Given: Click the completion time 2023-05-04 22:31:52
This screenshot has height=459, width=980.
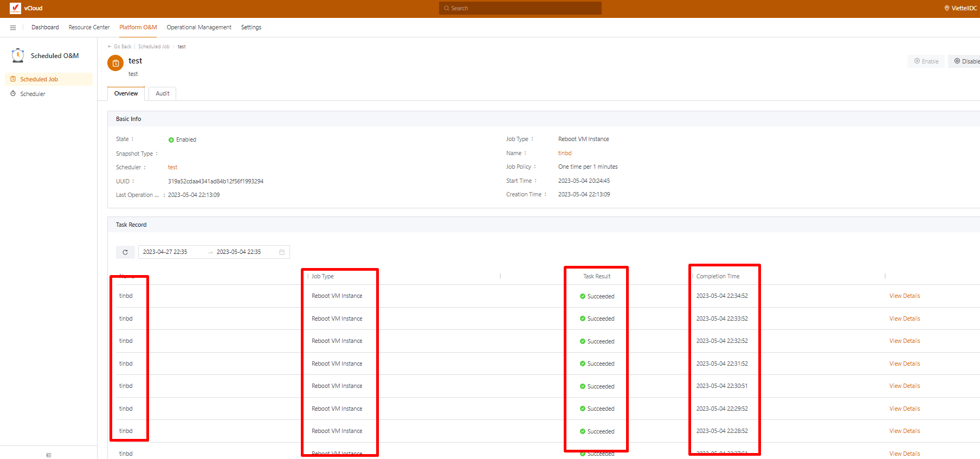Looking at the screenshot, I should [x=722, y=364].
